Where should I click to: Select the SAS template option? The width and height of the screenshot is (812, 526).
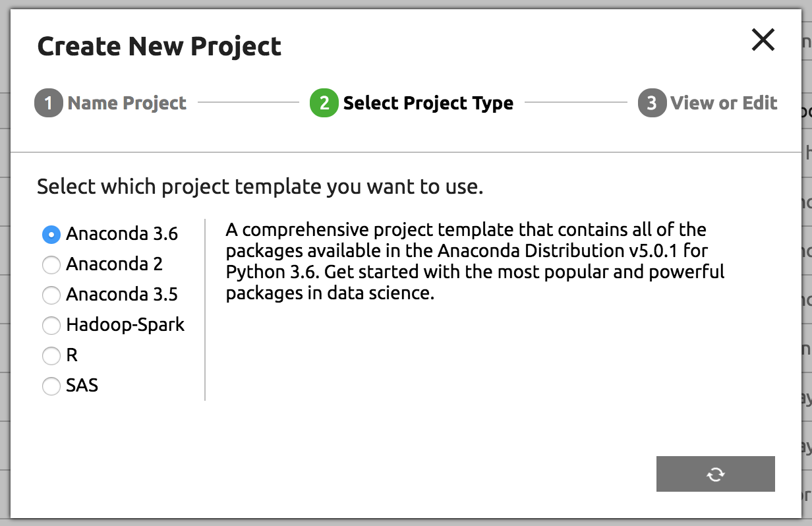(x=51, y=386)
